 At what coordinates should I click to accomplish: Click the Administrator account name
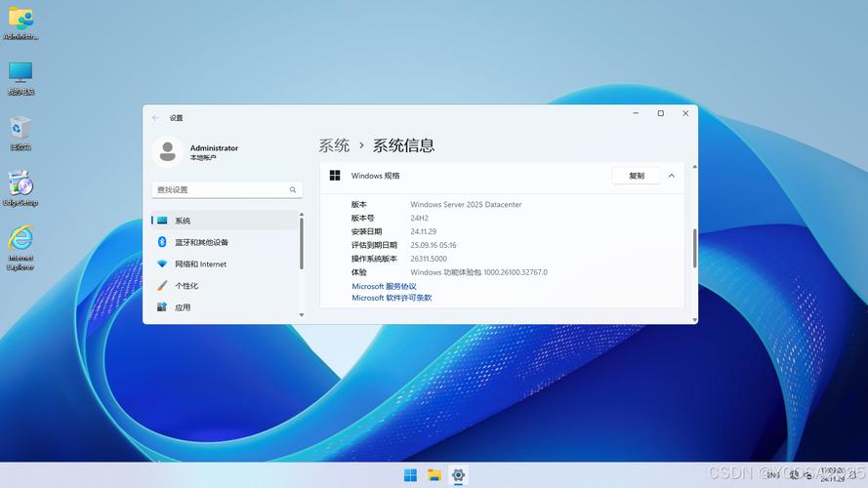[x=214, y=147]
